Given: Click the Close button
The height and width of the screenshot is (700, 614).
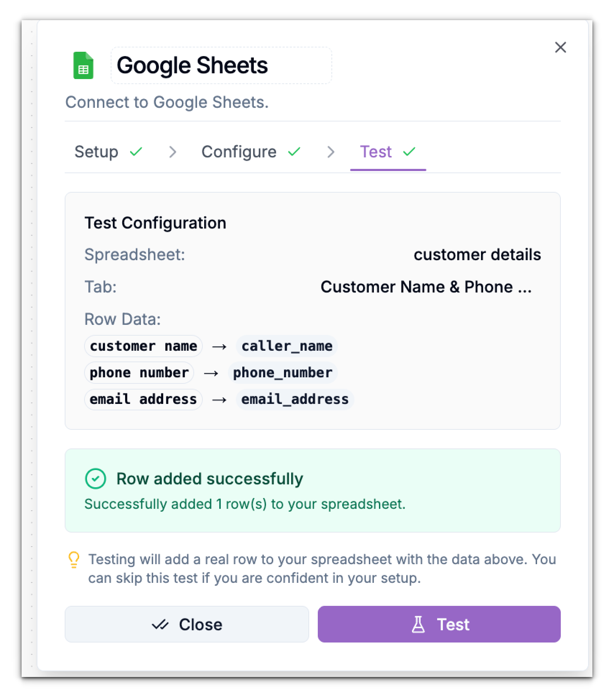Looking at the screenshot, I should pos(187,624).
